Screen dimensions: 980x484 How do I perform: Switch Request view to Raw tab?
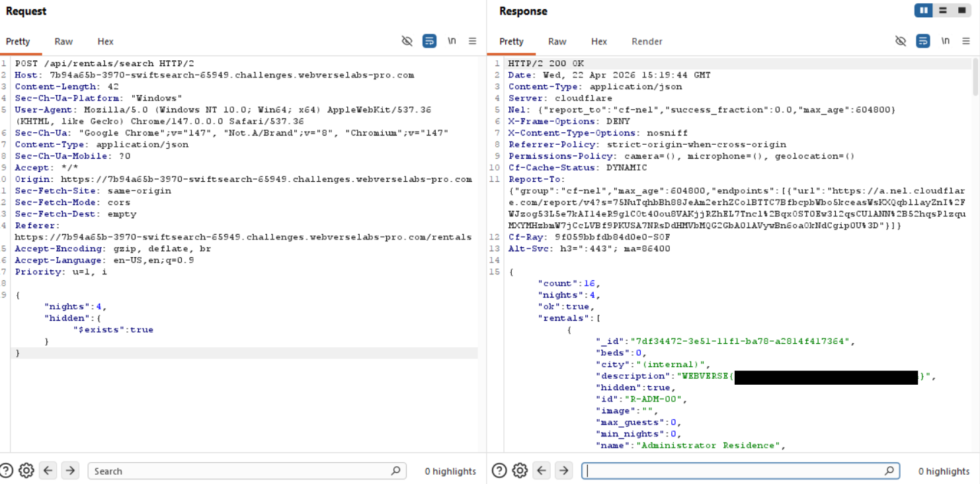point(63,41)
